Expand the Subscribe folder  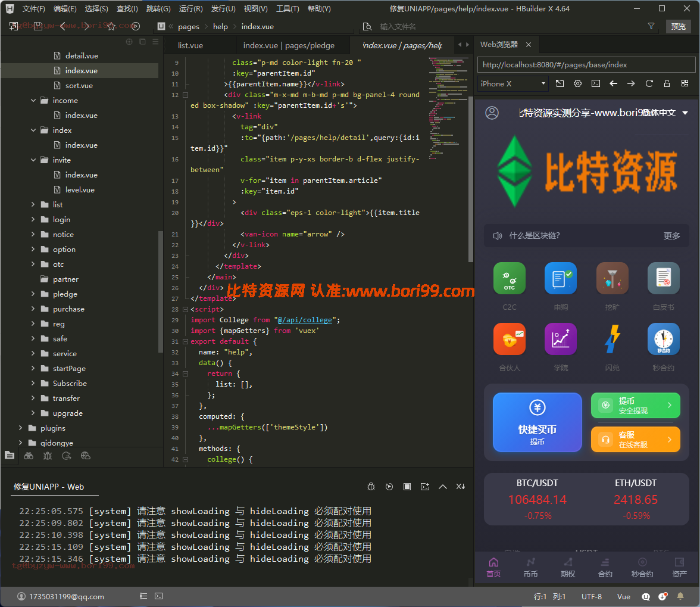pyautogui.click(x=33, y=383)
